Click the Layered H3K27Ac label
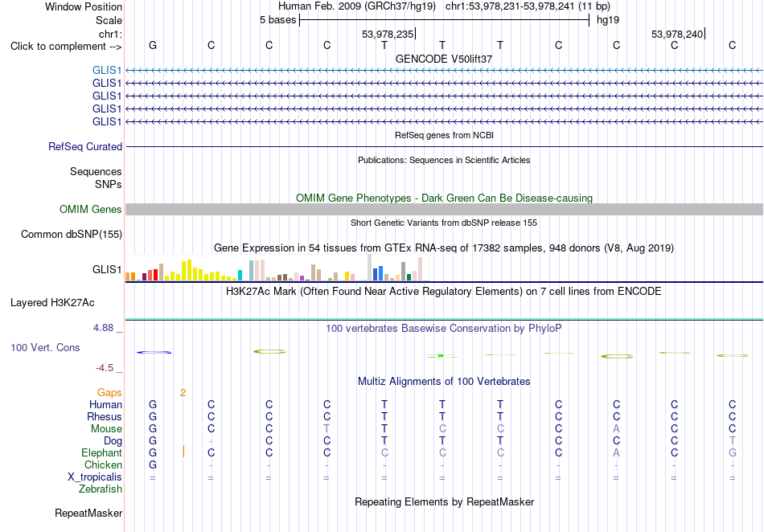The width and height of the screenshot is (764, 532). (x=52, y=303)
